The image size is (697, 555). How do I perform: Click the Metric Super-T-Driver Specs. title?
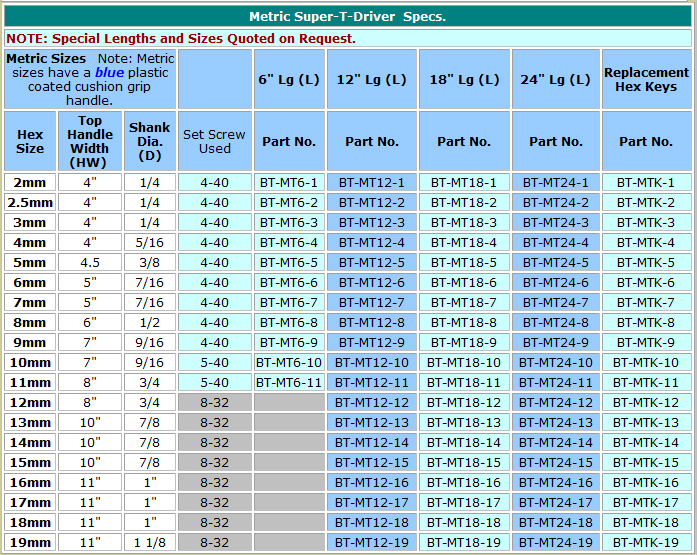[348, 16]
